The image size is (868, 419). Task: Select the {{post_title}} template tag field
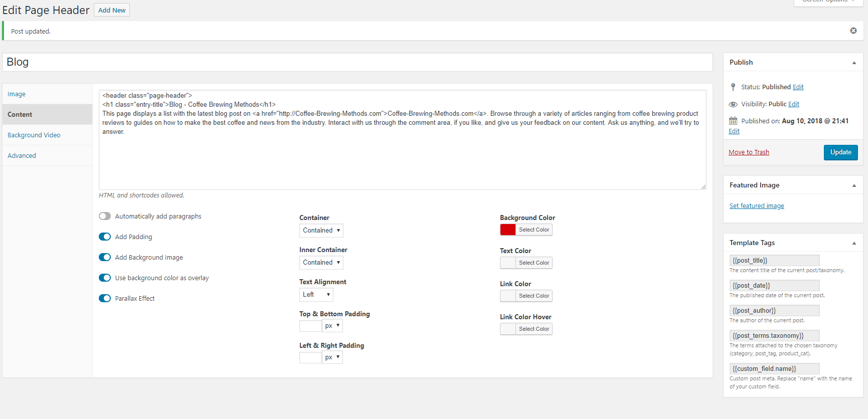tap(774, 261)
